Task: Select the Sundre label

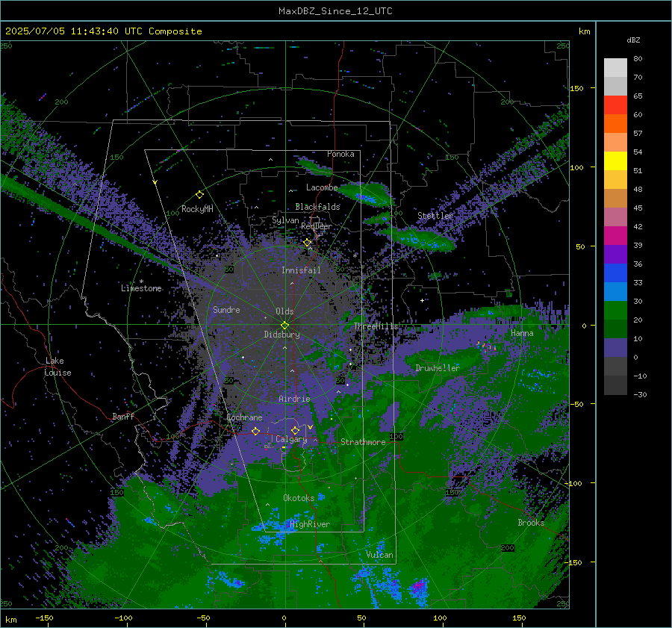Action: click(x=226, y=310)
